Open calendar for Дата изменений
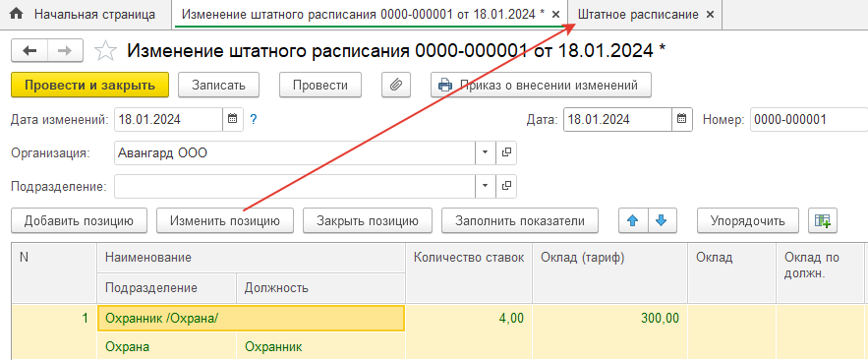868x360 pixels. pos(233,119)
